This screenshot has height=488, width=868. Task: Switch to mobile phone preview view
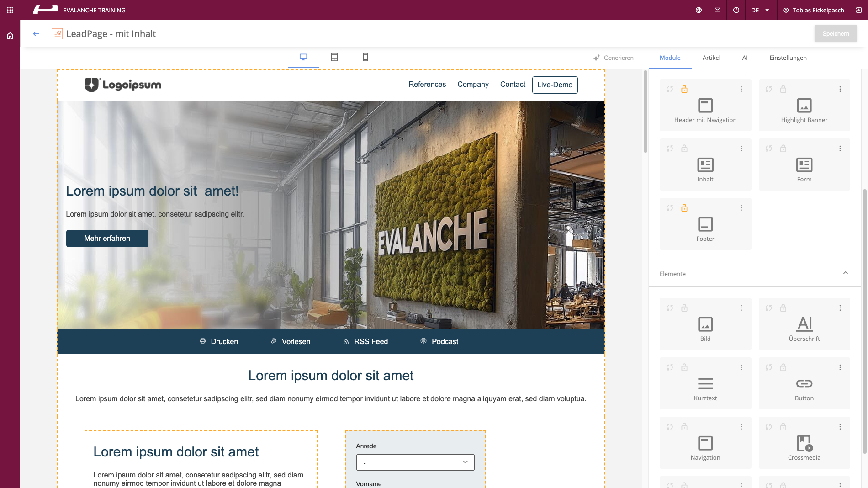365,57
